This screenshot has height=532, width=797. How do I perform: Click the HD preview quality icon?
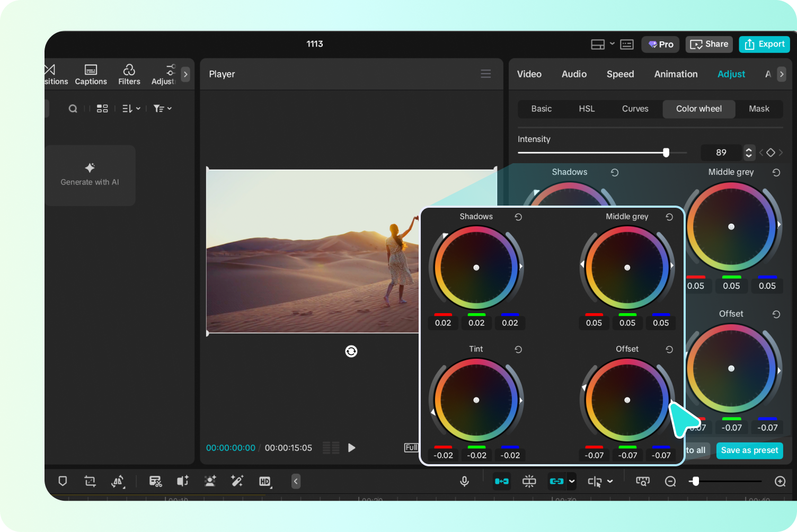[265, 481]
